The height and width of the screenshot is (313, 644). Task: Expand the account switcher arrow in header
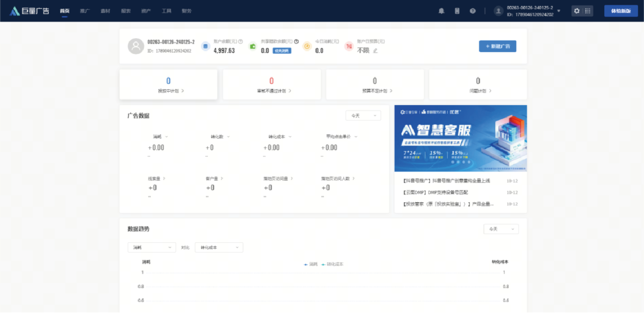pyautogui.click(x=559, y=11)
